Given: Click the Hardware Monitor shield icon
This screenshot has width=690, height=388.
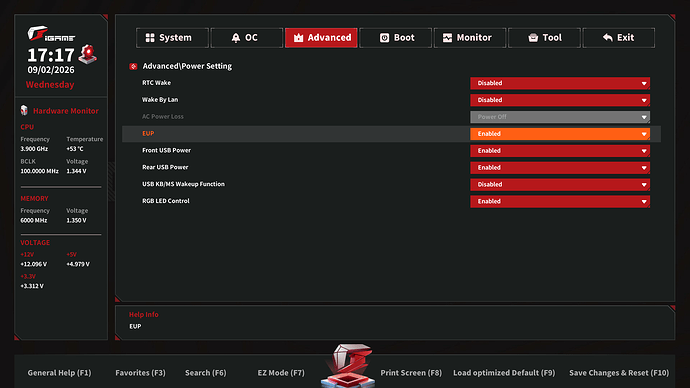Looking at the screenshot, I should (24, 110).
